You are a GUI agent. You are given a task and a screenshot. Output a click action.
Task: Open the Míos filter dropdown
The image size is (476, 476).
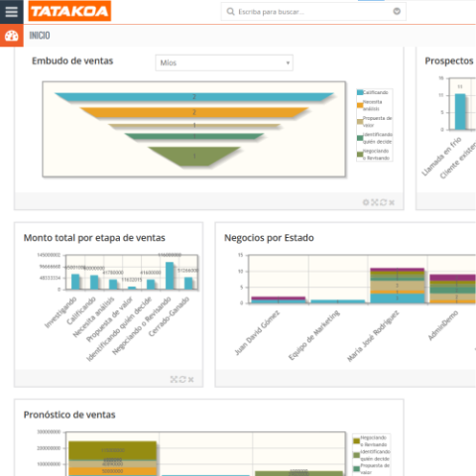224,62
